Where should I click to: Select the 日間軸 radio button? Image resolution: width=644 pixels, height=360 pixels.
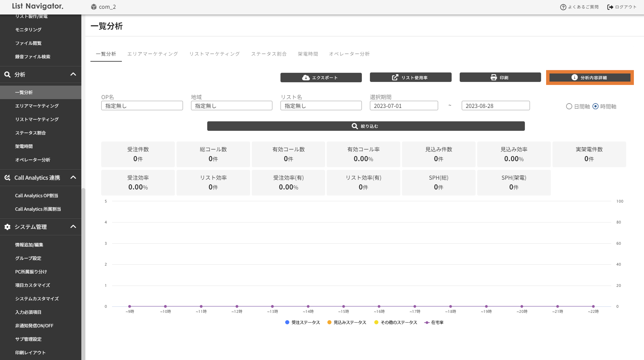coord(569,107)
